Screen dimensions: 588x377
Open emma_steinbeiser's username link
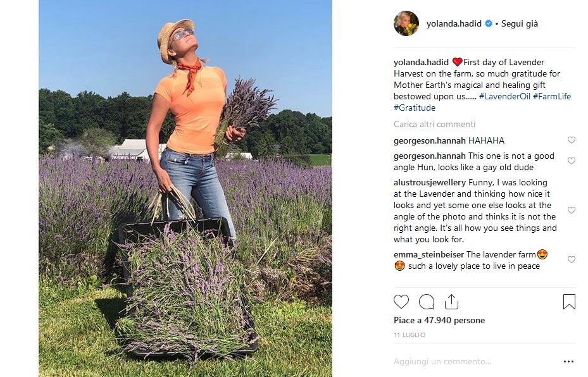tap(428, 254)
